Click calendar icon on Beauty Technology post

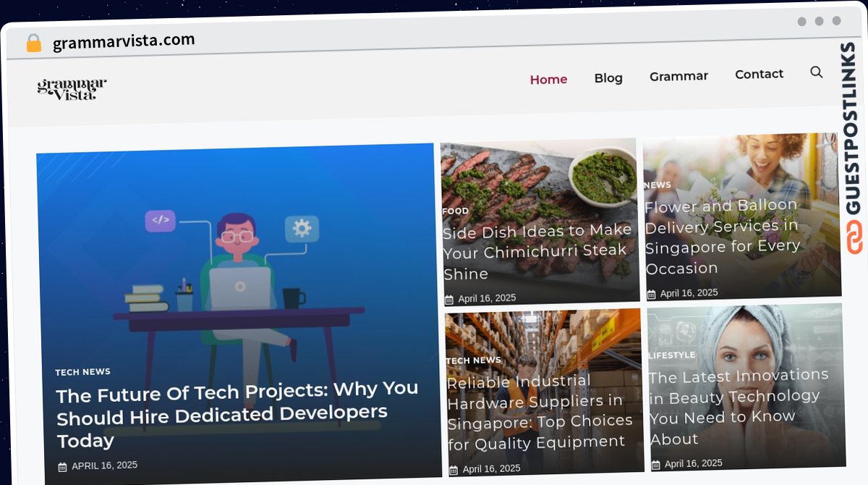(x=655, y=465)
